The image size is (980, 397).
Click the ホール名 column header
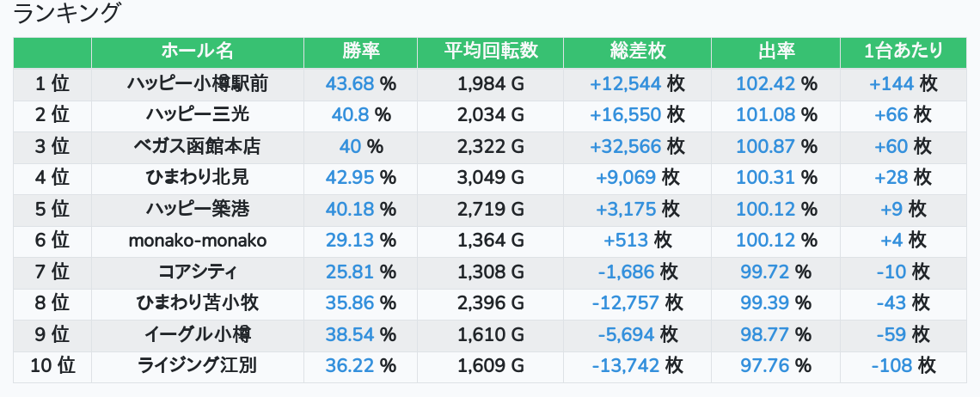(198, 52)
